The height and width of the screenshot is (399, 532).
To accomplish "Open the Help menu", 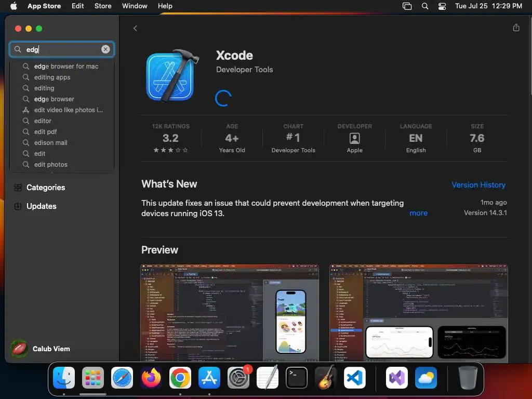I will 165,6.
